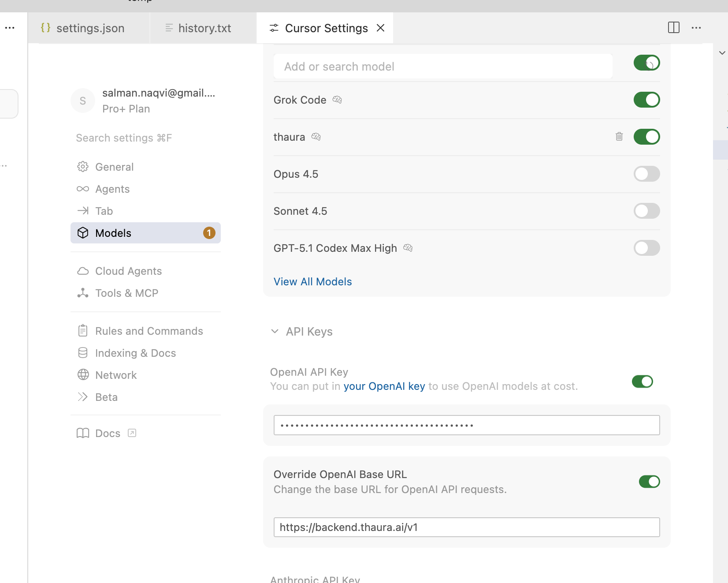Open the editor more actions menu

coord(696,28)
